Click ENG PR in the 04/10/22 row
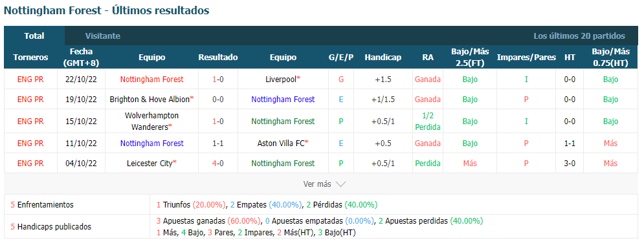Image resolution: width=644 pixels, height=245 pixels. [30, 164]
